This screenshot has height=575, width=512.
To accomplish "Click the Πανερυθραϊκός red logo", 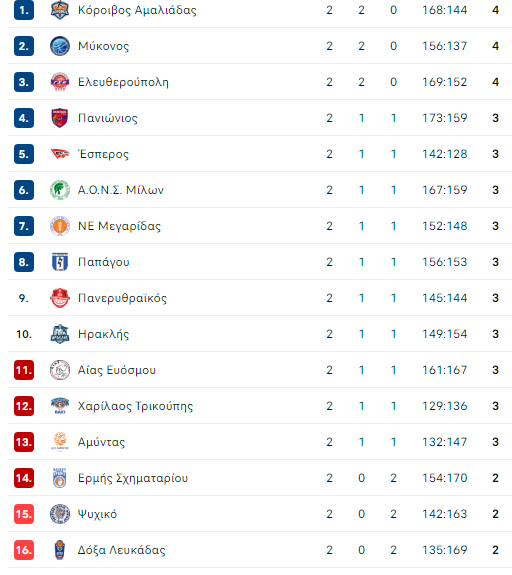I will 60,298.
